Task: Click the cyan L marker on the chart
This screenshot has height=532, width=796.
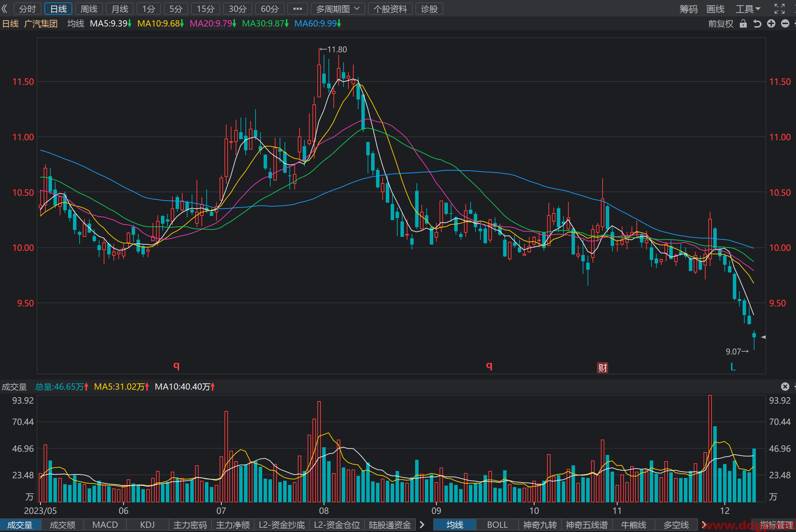Action: tap(733, 367)
